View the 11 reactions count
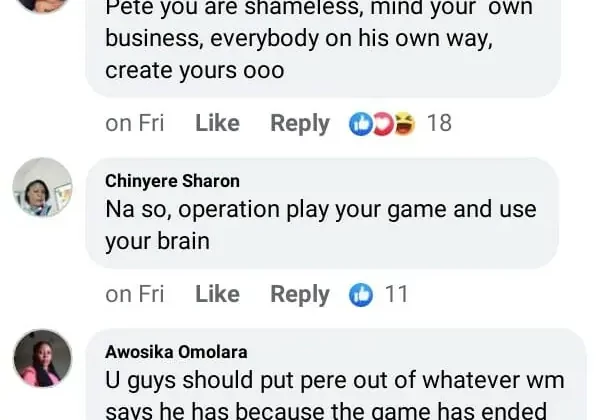 point(396,295)
